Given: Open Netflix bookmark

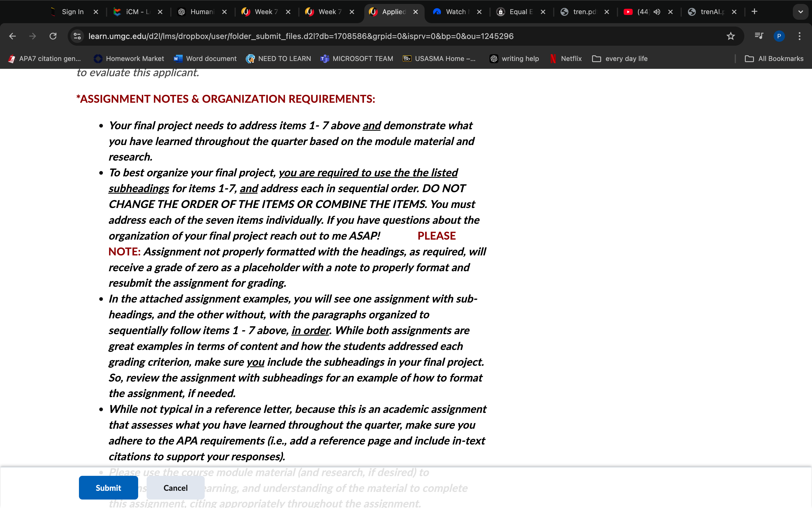Looking at the screenshot, I should click(566, 59).
